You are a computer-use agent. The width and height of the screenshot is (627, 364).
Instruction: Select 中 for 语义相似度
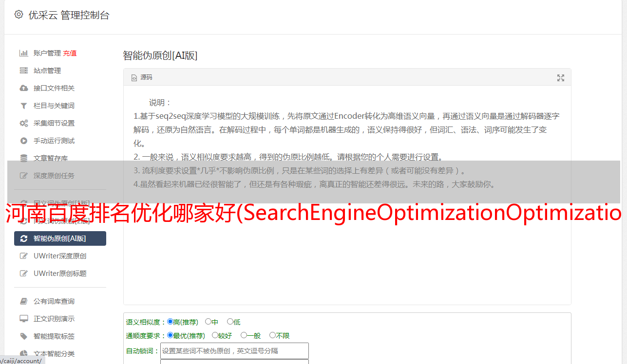click(208, 322)
